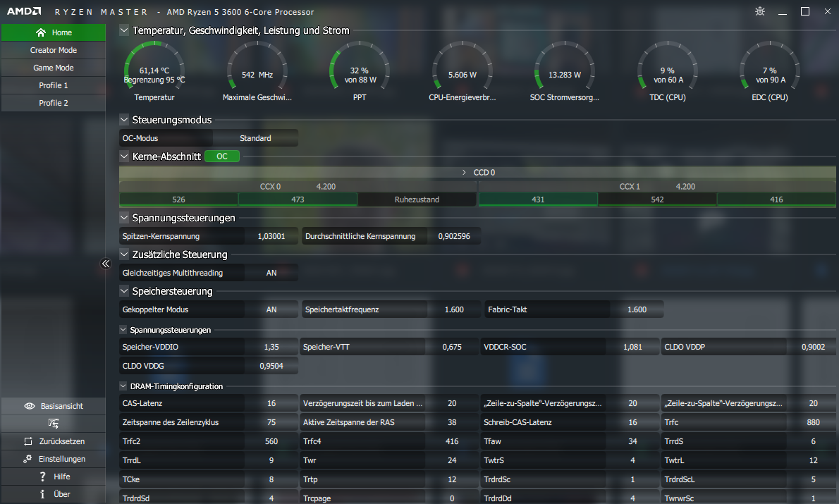The width and height of the screenshot is (839, 504).
Task: Collapse memory Spannungssteuerungen subsection
Action: 123,330
